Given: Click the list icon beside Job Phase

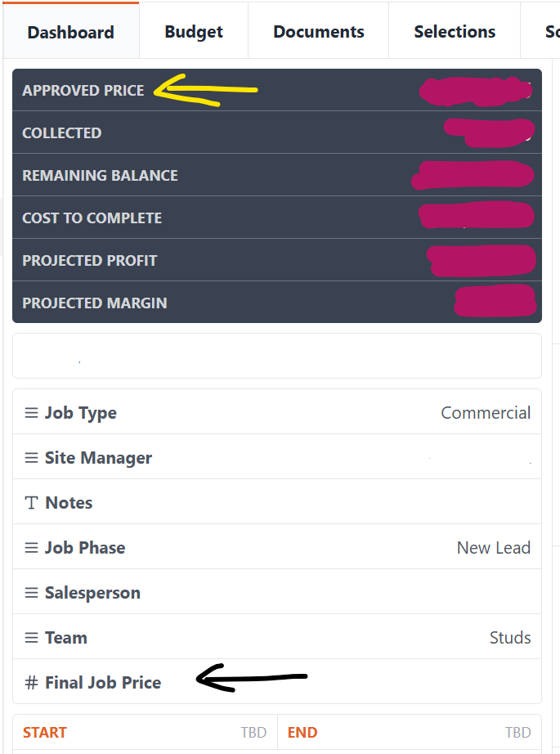Looking at the screenshot, I should 31,548.
